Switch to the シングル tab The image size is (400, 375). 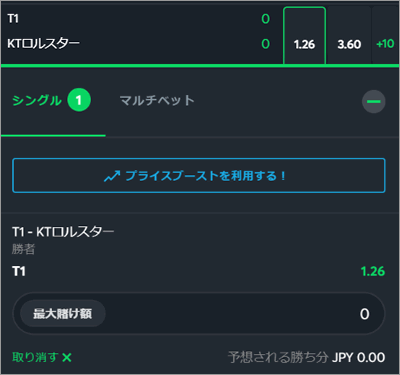click(37, 100)
